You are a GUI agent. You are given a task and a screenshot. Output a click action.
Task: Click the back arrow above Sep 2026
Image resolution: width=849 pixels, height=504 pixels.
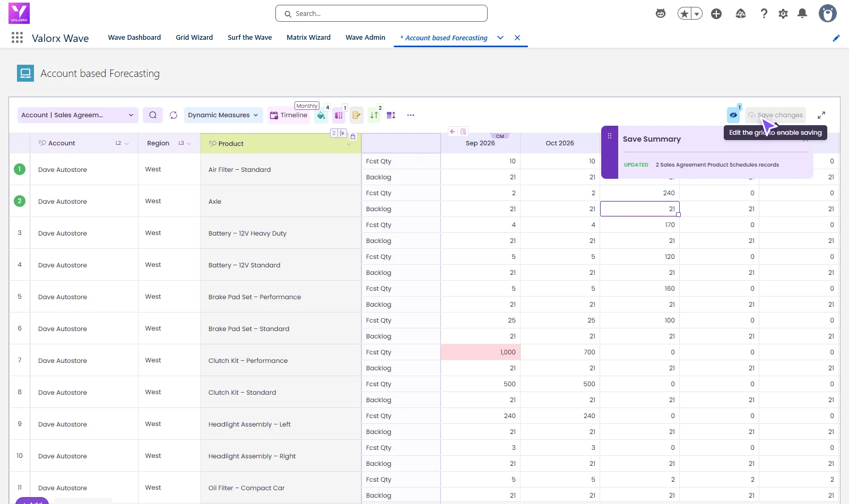pos(453,132)
